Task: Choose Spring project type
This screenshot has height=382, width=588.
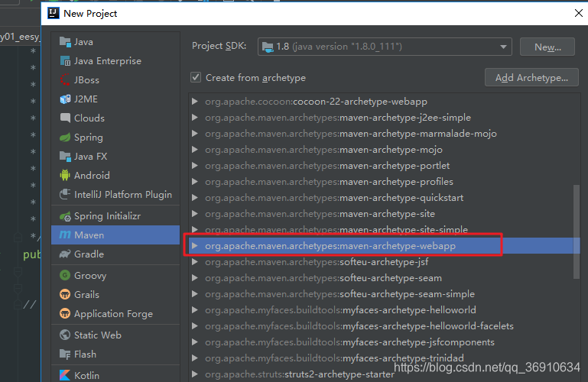Action: pos(115,138)
